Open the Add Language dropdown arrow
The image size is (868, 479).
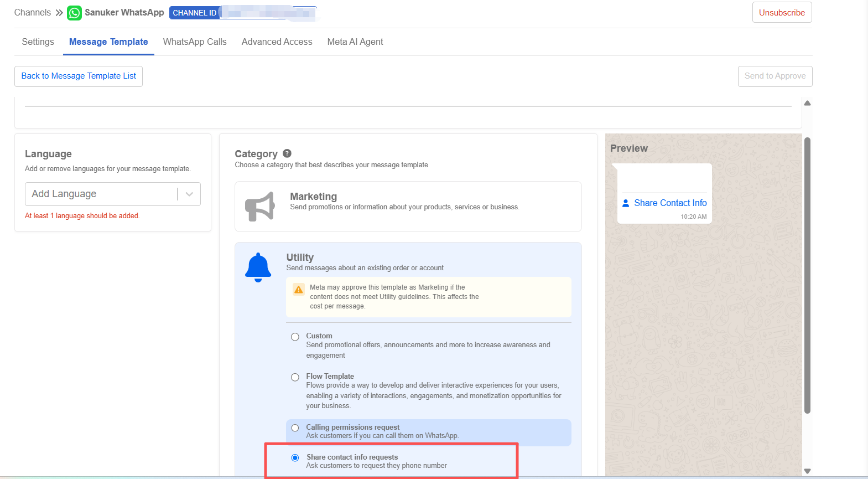[189, 194]
